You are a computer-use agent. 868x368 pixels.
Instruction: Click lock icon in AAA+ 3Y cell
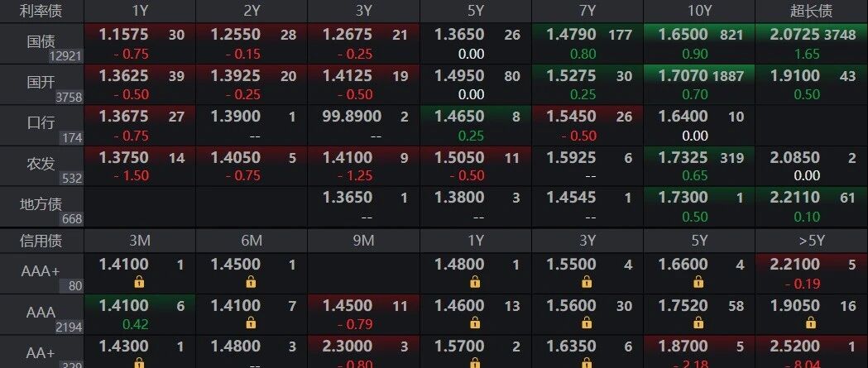(x=587, y=282)
